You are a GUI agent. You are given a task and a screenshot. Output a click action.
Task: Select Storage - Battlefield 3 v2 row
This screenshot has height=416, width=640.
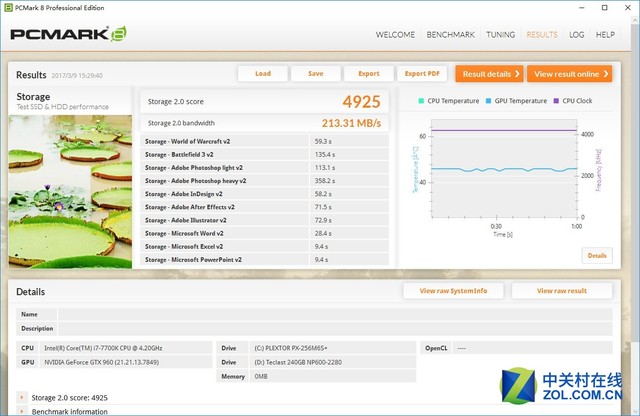(x=264, y=154)
